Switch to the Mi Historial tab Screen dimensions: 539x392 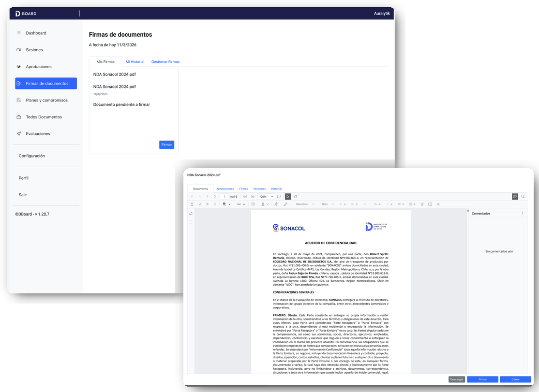coord(135,62)
